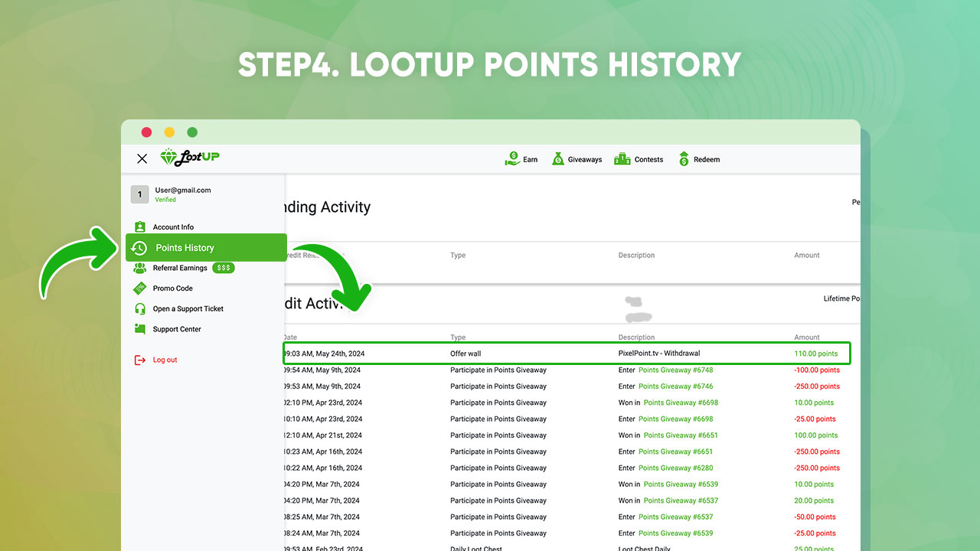The width and height of the screenshot is (980, 551).
Task: Select the Earn money-in-hand icon
Action: (x=513, y=158)
